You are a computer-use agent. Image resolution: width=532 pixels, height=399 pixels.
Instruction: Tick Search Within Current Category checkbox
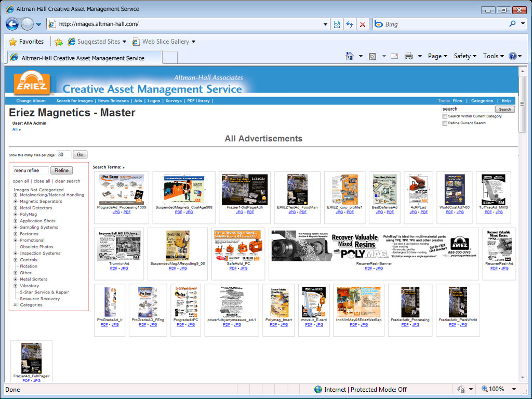[445, 116]
